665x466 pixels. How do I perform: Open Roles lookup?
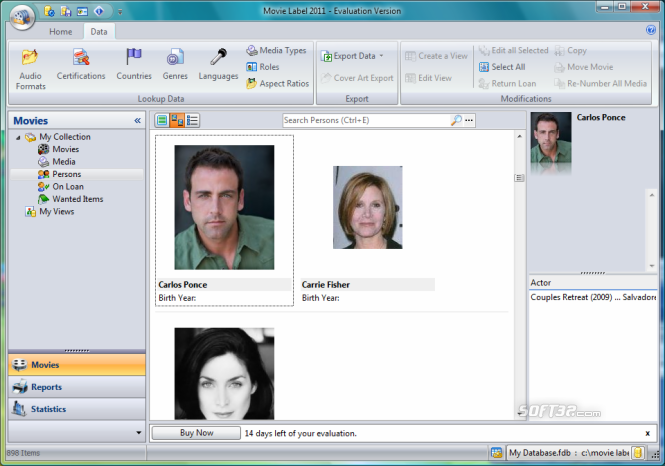click(x=263, y=67)
